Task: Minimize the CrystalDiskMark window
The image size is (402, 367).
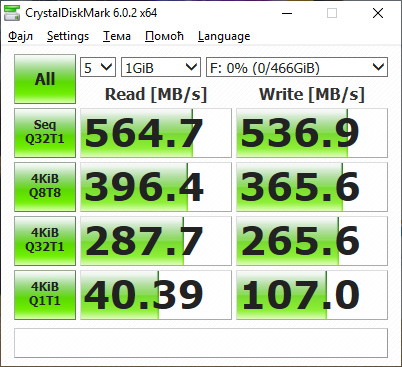Action: (287, 13)
